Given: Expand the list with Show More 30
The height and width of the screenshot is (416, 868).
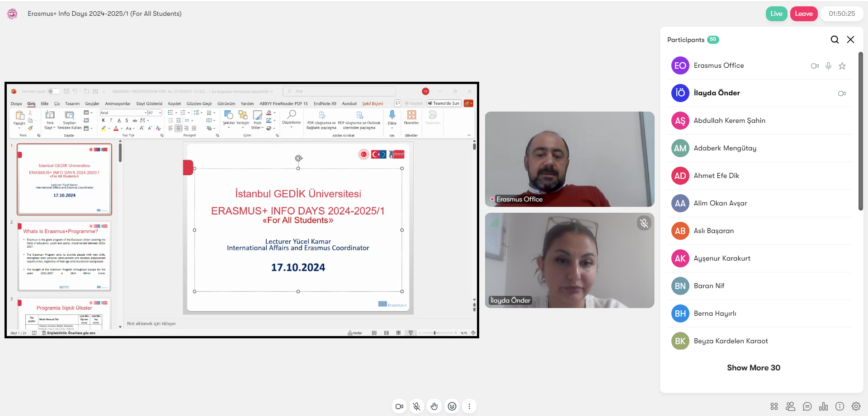Looking at the screenshot, I should [754, 368].
